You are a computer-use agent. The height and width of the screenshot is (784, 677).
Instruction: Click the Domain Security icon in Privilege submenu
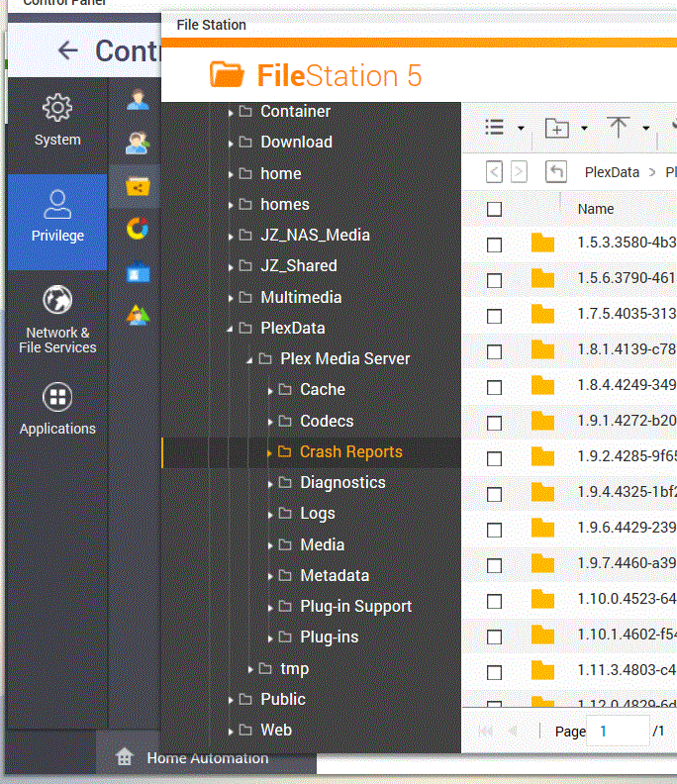[138, 272]
